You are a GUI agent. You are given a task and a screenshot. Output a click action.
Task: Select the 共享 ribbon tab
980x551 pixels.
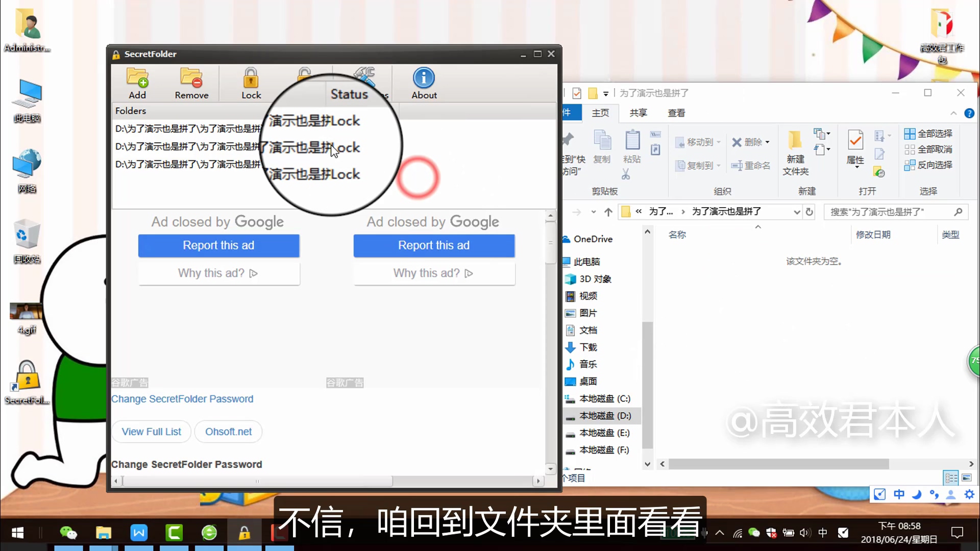pyautogui.click(x=638, y=113)
